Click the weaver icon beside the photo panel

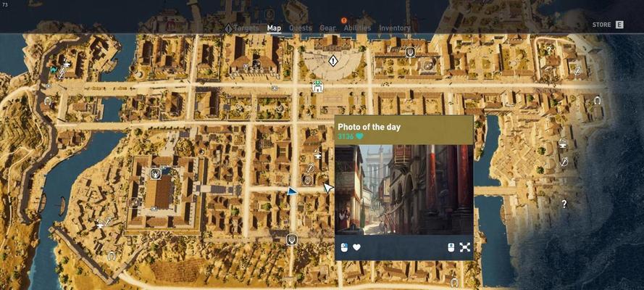pyautogui.click(x=311, y=167)
